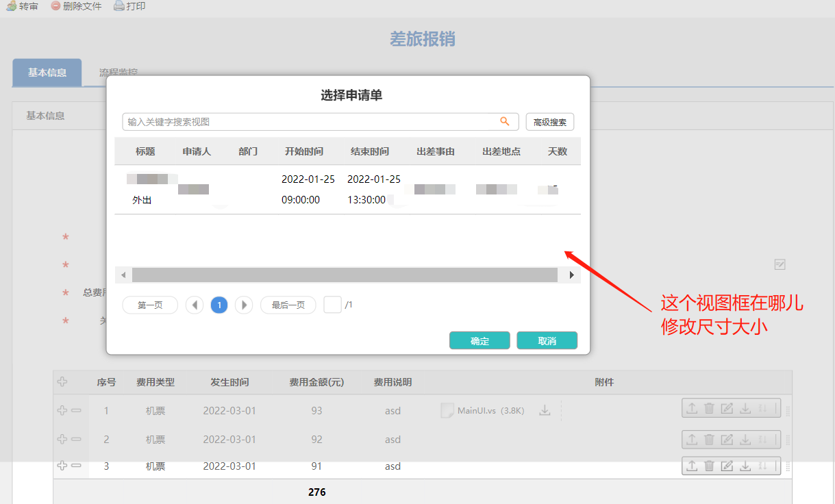Click the horizontal scrollbar right arrow
Viewport: 835px width, 504px height.
coord(571,275)
